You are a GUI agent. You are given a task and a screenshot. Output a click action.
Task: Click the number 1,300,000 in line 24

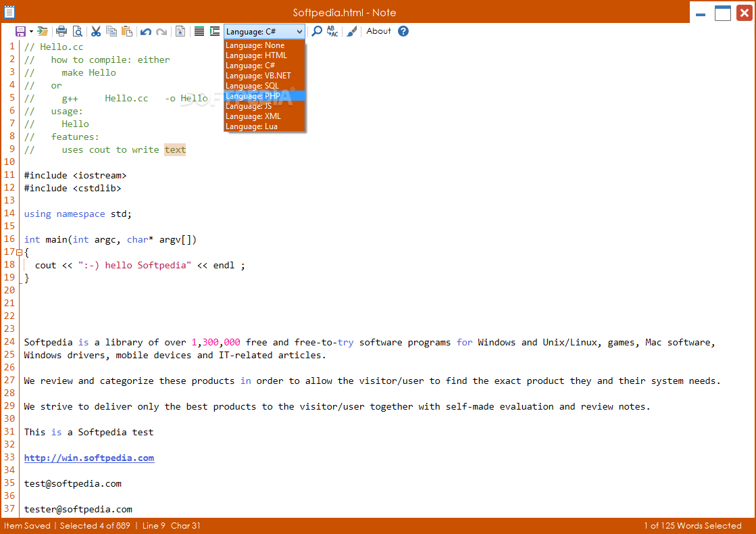coord(216,342)
